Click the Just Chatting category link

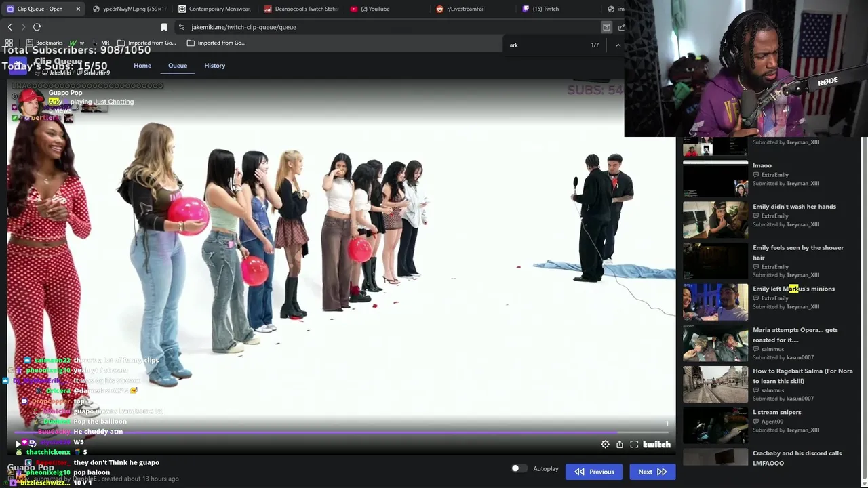[x=114, y=102]
